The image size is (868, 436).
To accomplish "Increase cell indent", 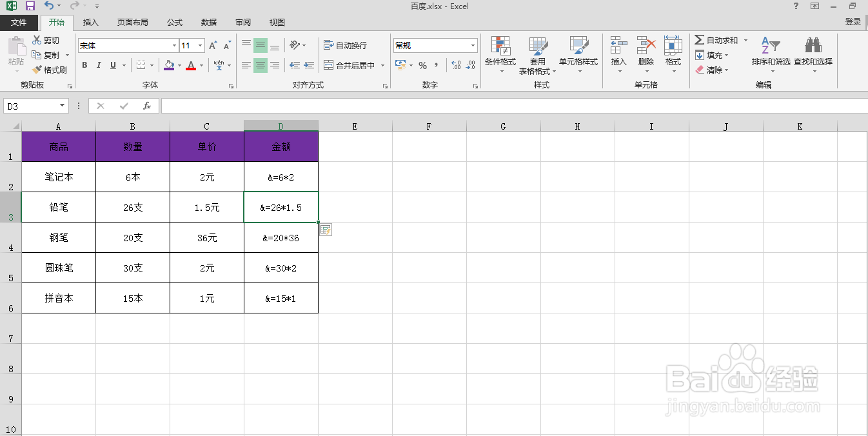I will 309,65.
